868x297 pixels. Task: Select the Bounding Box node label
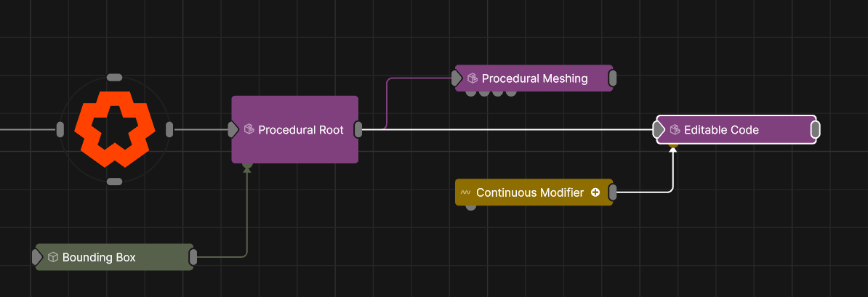pyautogui.click(x=99, y=257)
